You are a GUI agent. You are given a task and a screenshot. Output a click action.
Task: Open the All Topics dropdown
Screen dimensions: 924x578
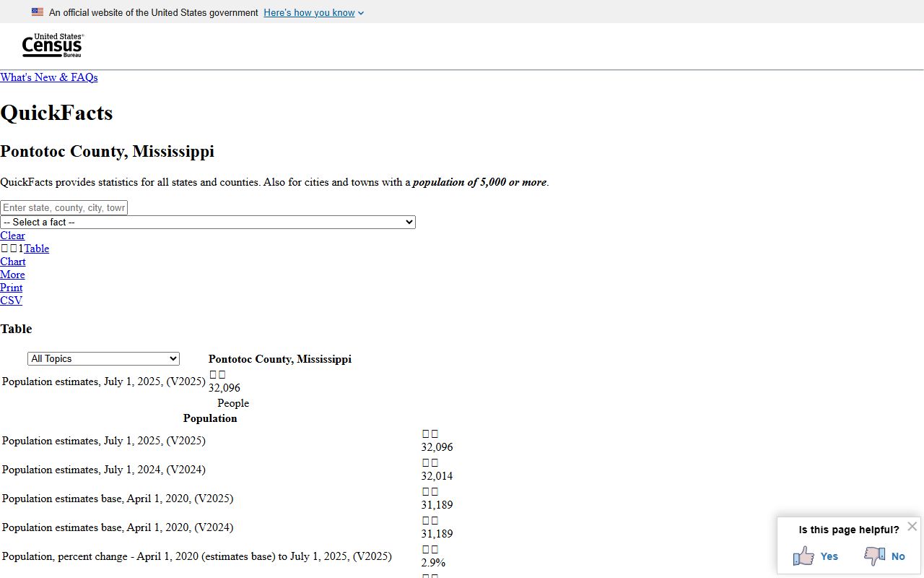point(103,358)
